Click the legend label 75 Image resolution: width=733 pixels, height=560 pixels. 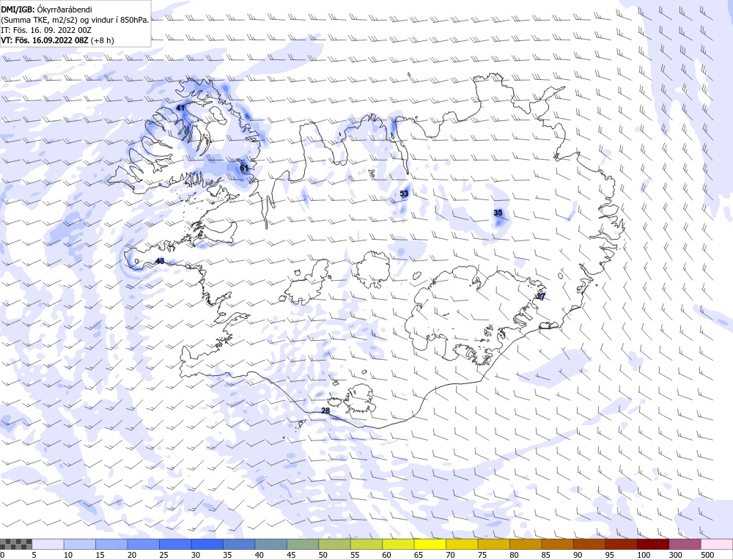tap(482, 555)
